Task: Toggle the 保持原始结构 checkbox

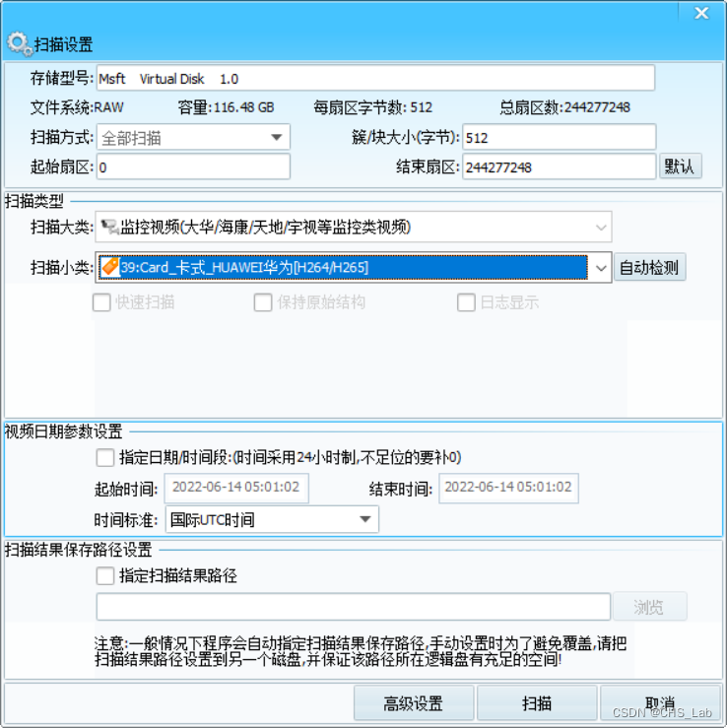Action: (x=263, y=302)
